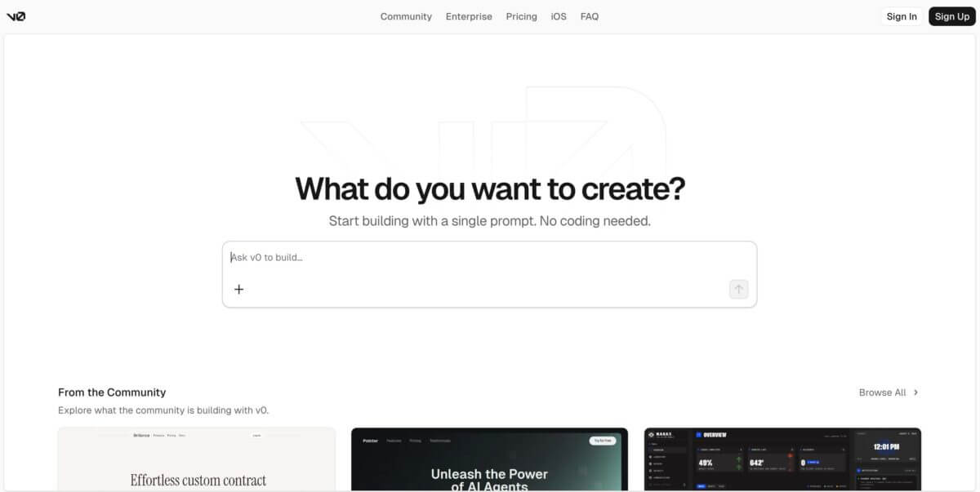
Task: Click the 'From the Community' heading
Action: pos(112,392)
